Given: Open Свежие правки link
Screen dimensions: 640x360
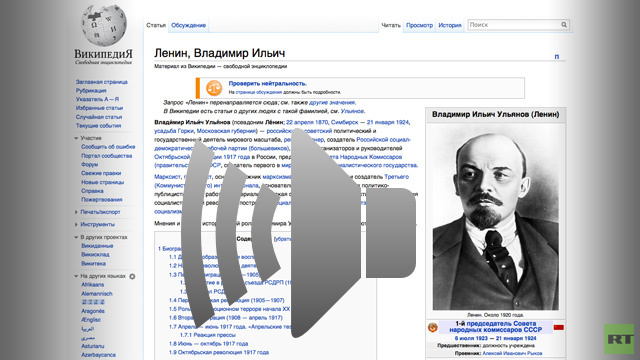Looking at the screenshot, I should pyautogui.click(x=101, y=173).
